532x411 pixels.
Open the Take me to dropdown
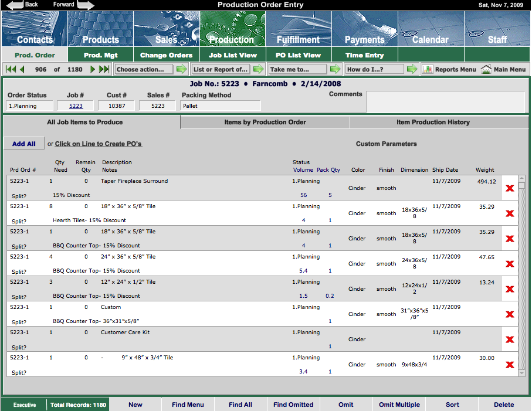pyautogui.click(x=297, y=69)
